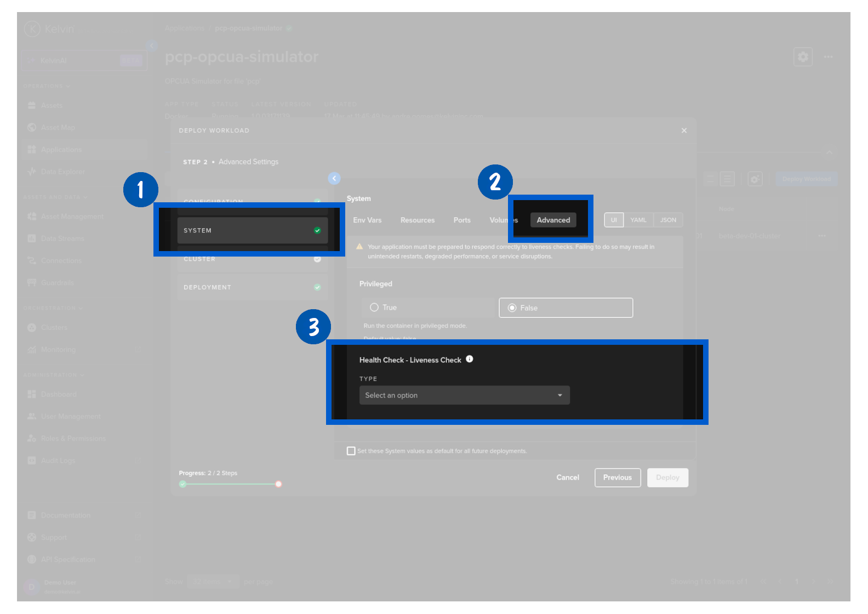Open the Type select an option dropdown
Image resolution: width=868 pixels, height=614 pixels.
(x=464, y=395)
